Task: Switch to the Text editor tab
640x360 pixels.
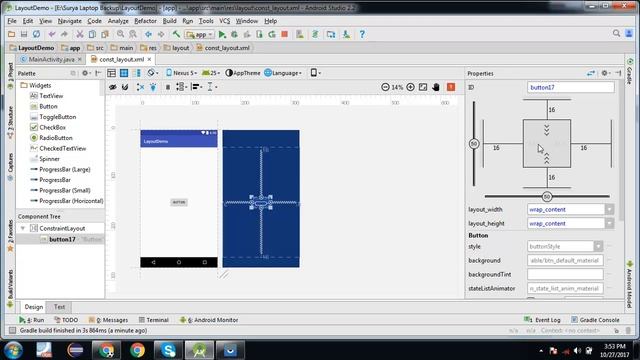Action: (x=59, y=307)
